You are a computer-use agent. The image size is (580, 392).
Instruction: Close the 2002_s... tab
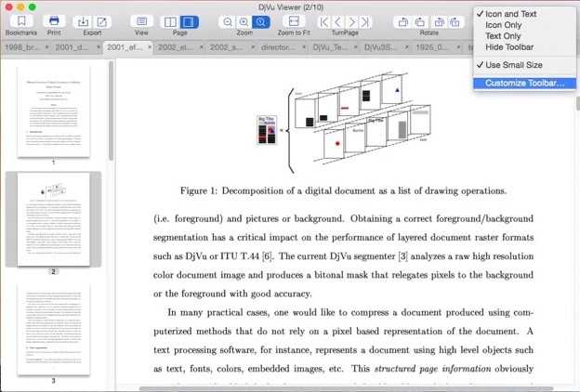point(253,47)
